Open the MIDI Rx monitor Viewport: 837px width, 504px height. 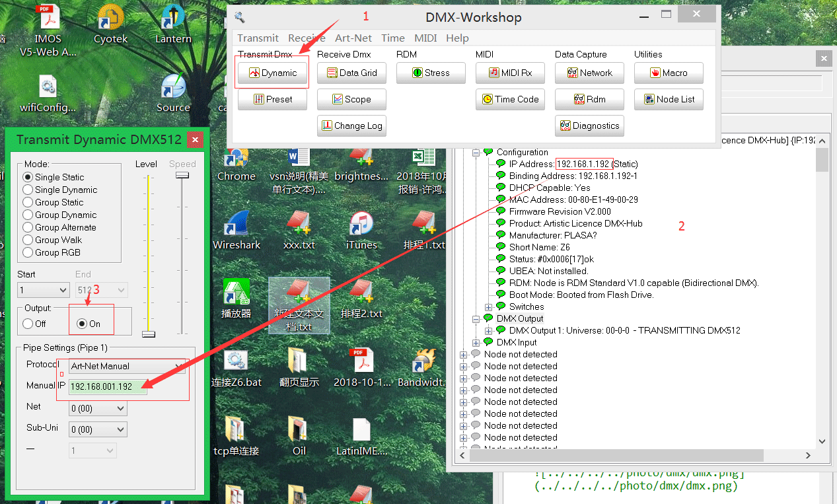click(x=510, y=73)
